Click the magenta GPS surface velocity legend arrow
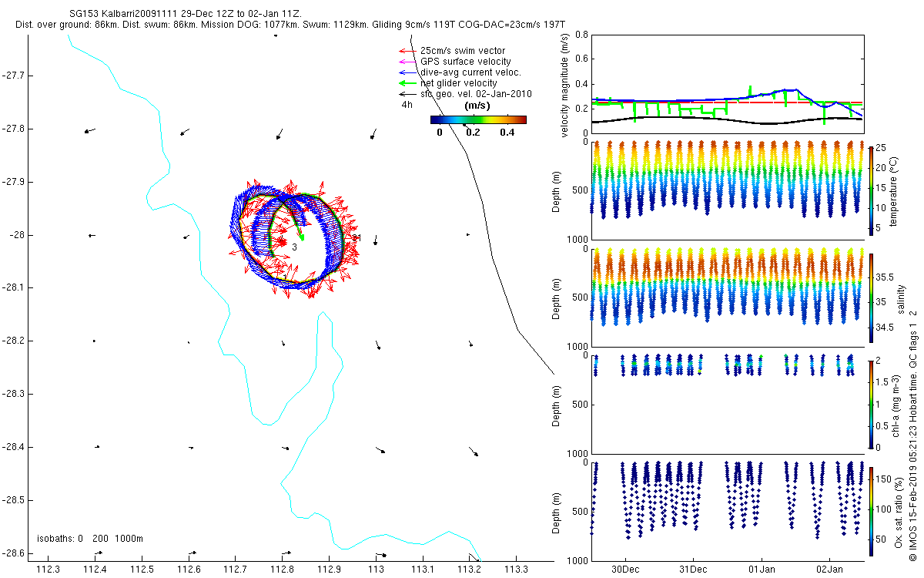The height and width of the screenshot is (578, 924). pos(407,62)
